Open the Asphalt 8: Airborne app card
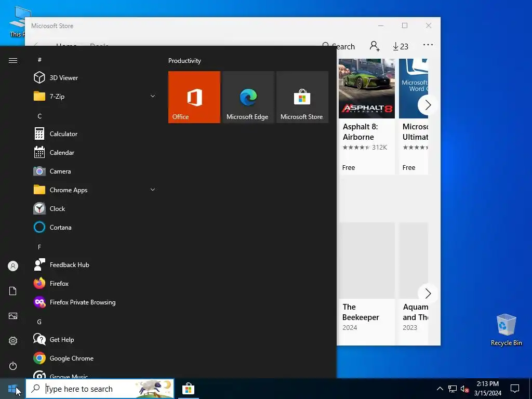532x399 pixels. pos(366,116)
